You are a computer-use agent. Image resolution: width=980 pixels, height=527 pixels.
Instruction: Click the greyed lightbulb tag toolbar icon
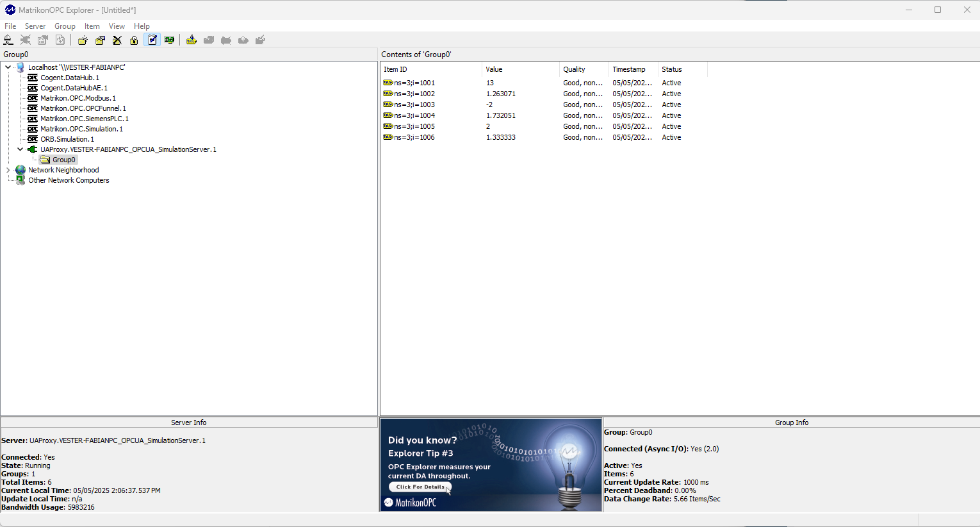243,40
